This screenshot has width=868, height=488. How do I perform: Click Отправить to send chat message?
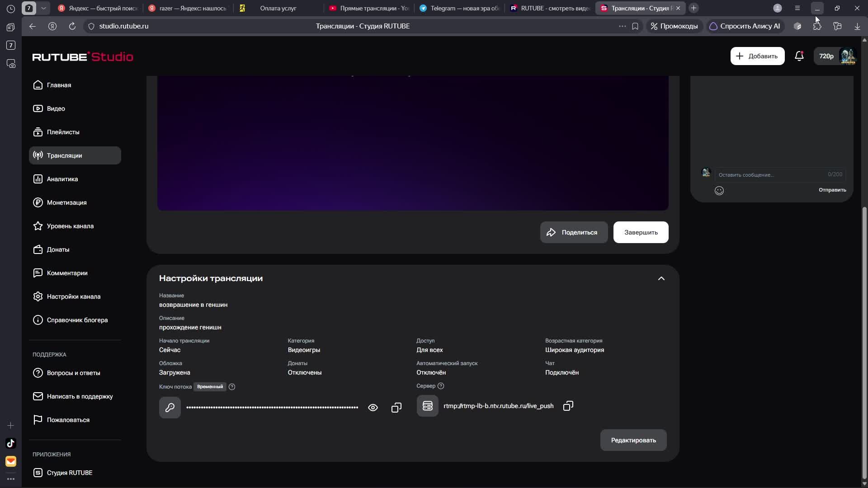832,190
